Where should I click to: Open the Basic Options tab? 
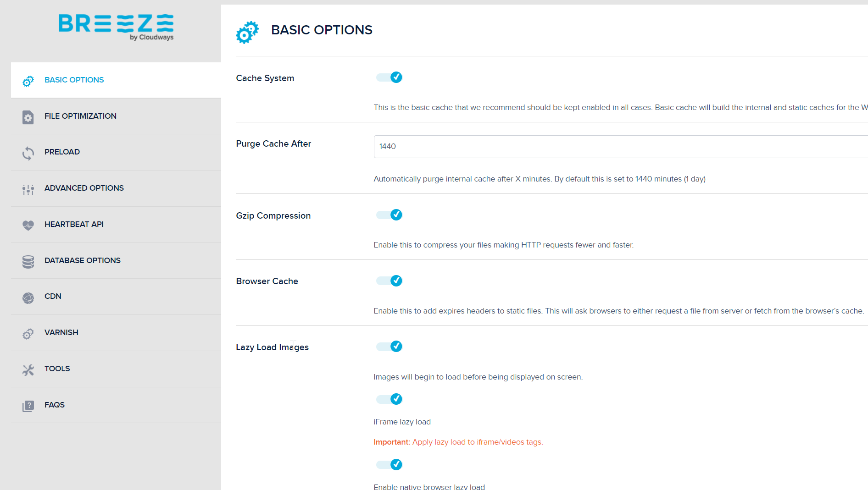[116, 80]
